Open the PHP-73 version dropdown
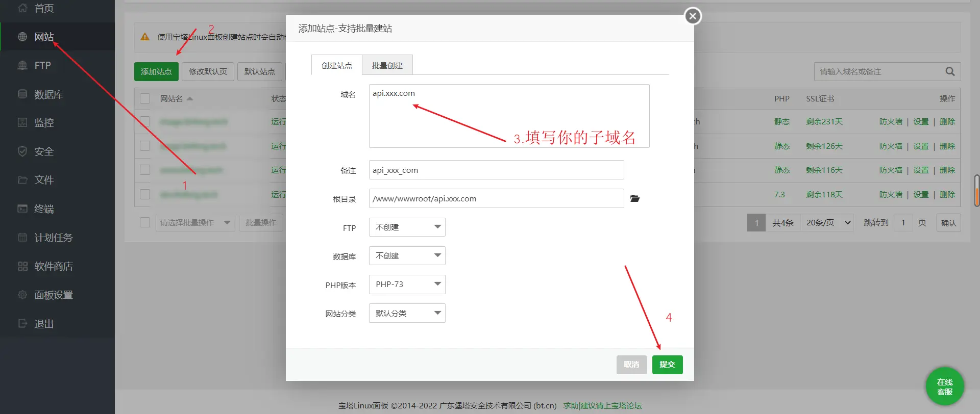 407,284
